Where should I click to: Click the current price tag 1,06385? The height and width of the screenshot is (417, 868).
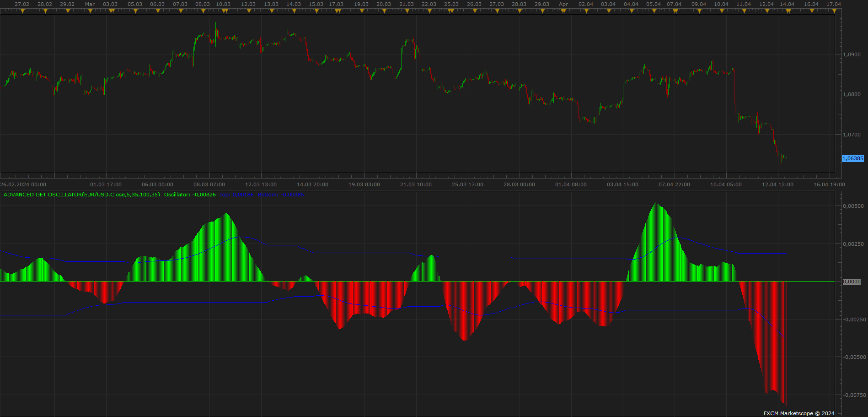coord(853,158)
